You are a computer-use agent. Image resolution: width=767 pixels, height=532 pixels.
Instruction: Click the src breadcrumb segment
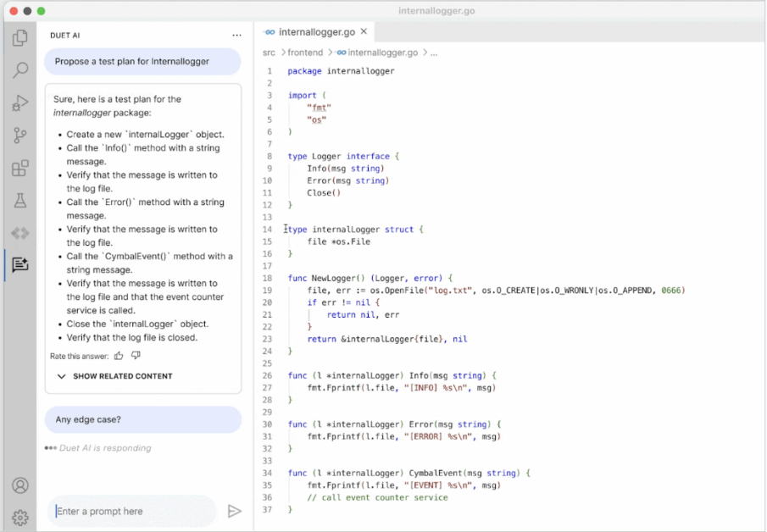(x=269, y=53)
